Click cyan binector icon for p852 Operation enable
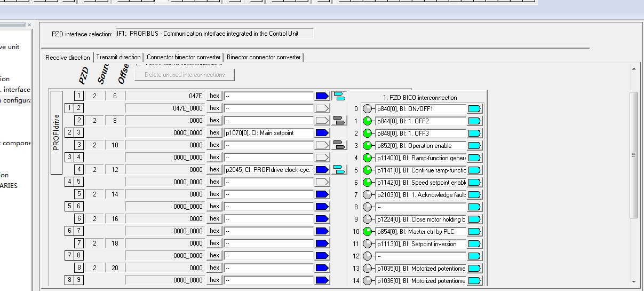The width and height of the screenshot is (644, 291). pyautogui.click(x=474, y=146)
